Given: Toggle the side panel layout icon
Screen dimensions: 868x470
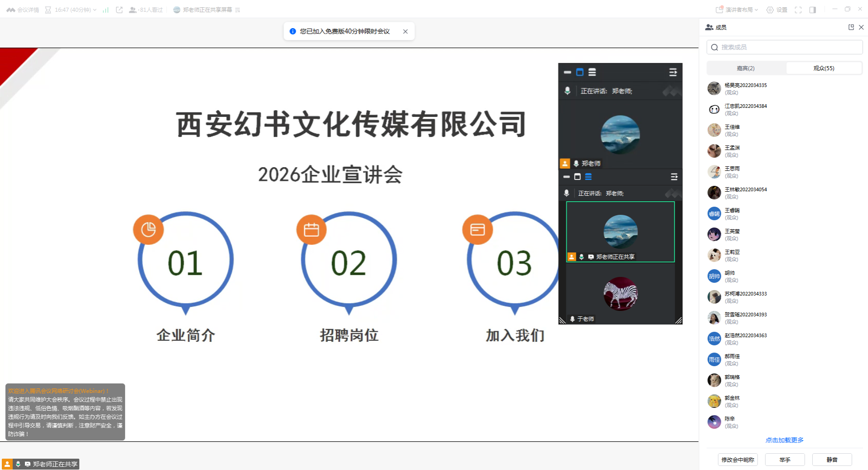Looking at the screenshot, I should point(813,10).
